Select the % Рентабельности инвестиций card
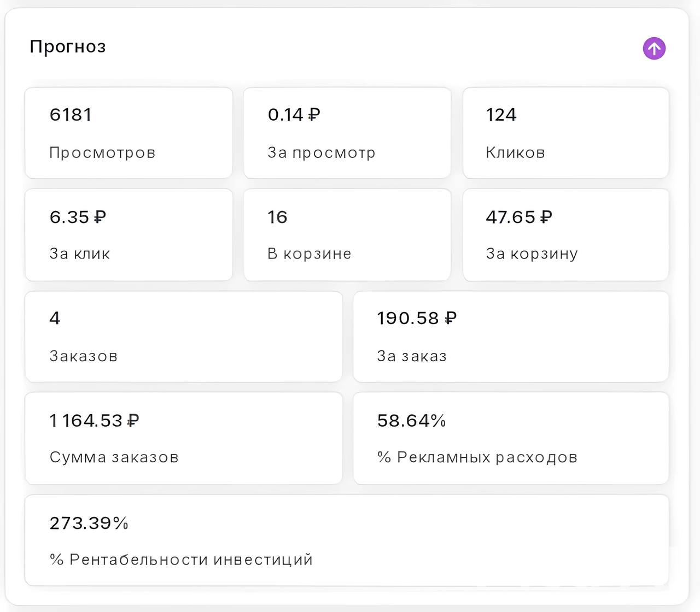 coord(347,540)
